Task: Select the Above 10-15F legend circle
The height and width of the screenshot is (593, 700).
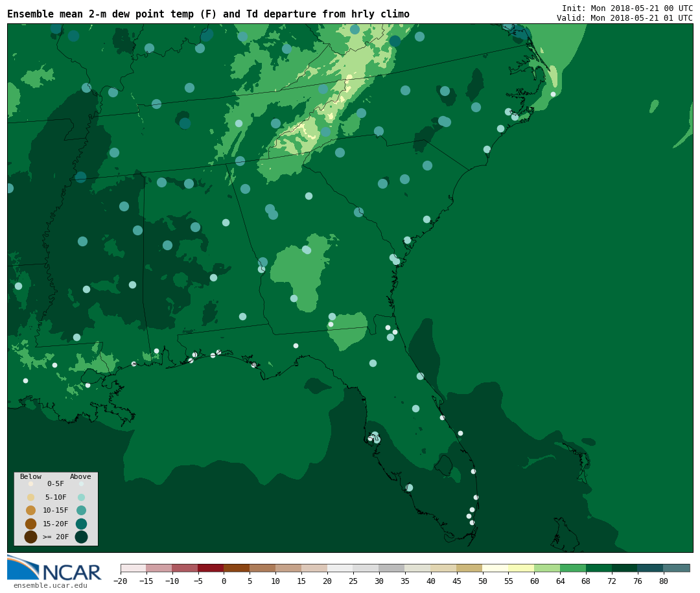Action: tap(81, 510)
